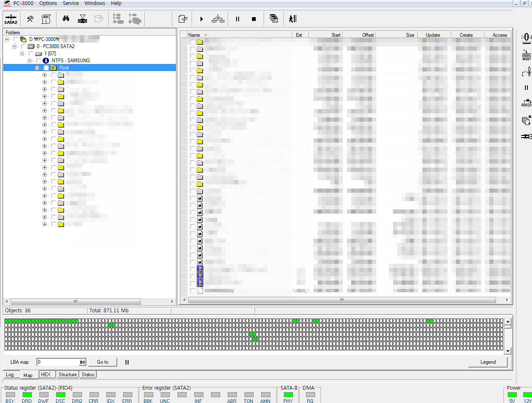532x403 pixels.
Task: Click the file list horizontal scrollbar thumb
Action: (x=342, y=300)
